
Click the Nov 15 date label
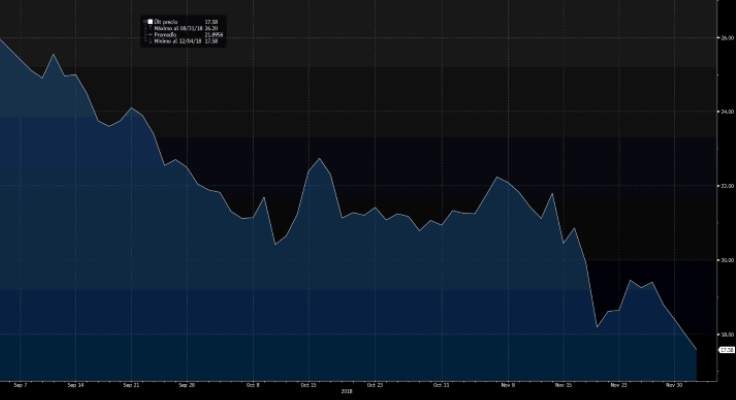coord(563,385)
